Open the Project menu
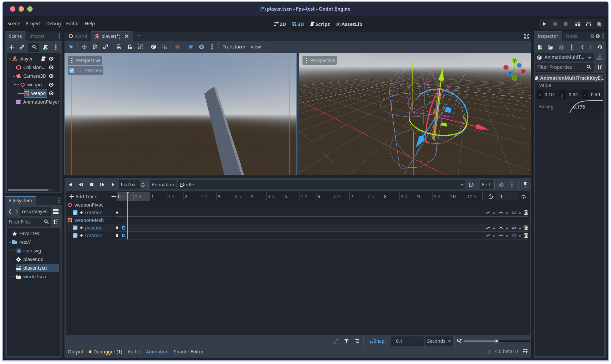The image size is (611, 364). [33, 24]
